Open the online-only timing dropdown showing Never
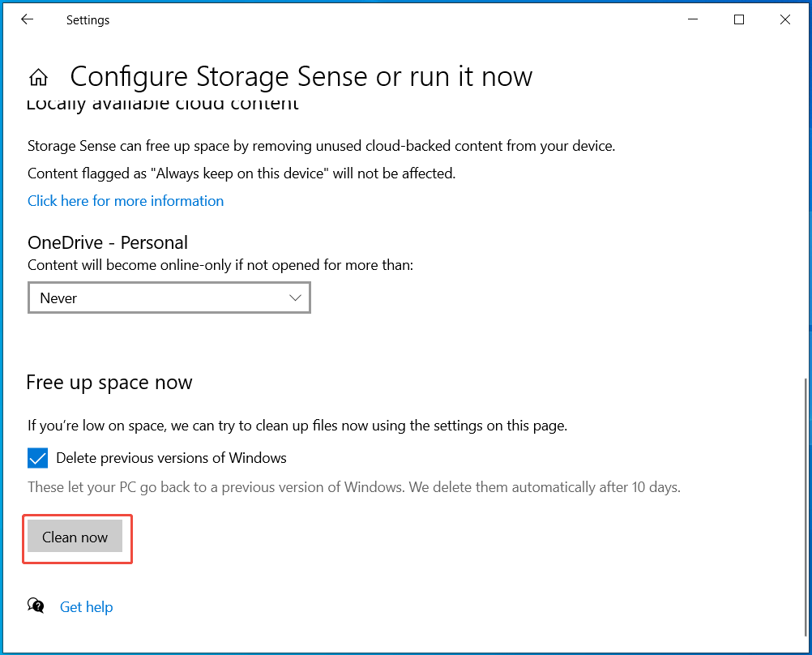The width and height of the screenshot is (812, 655). pos(169,298)
